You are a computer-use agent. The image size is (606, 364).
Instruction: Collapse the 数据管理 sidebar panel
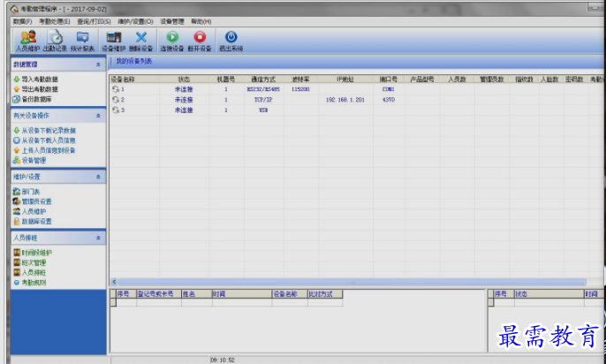[x=98, y=64]
